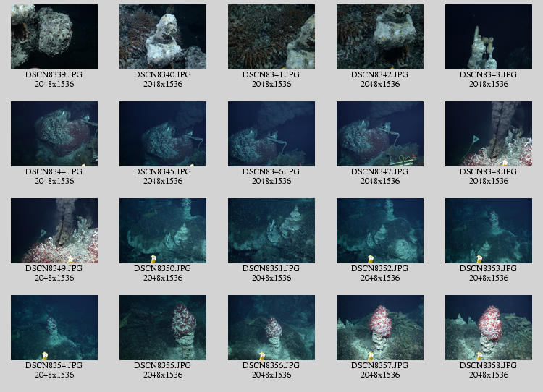
Task: Click the file name text DSCN8343.JPG
Action: (x=489, y=74)
